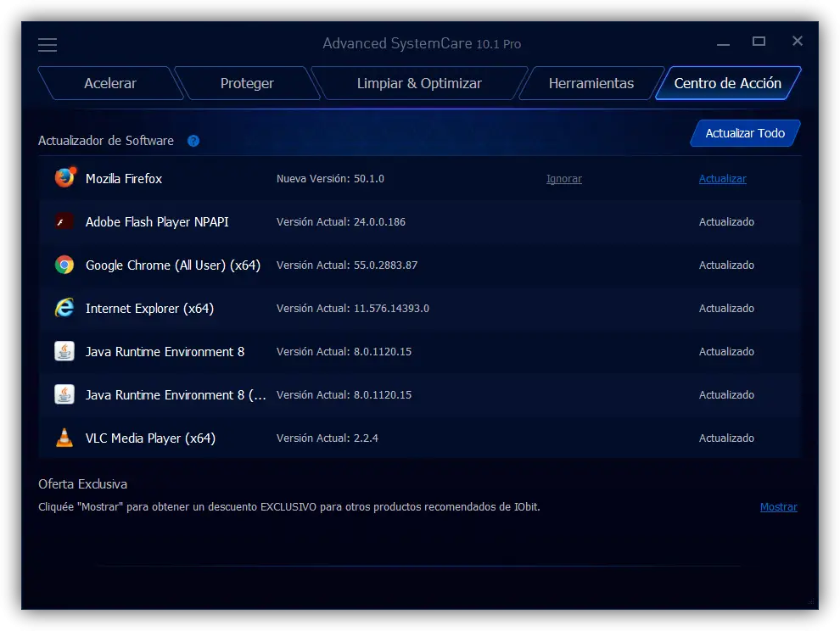Select Adobe Flash Player NPAPI row text

[x=157, y=221]
